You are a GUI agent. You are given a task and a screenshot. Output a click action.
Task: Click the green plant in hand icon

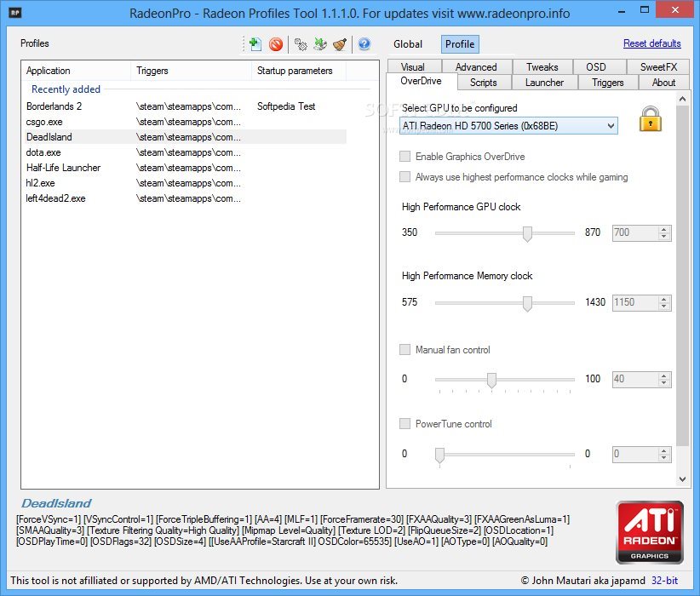point(320,44)
